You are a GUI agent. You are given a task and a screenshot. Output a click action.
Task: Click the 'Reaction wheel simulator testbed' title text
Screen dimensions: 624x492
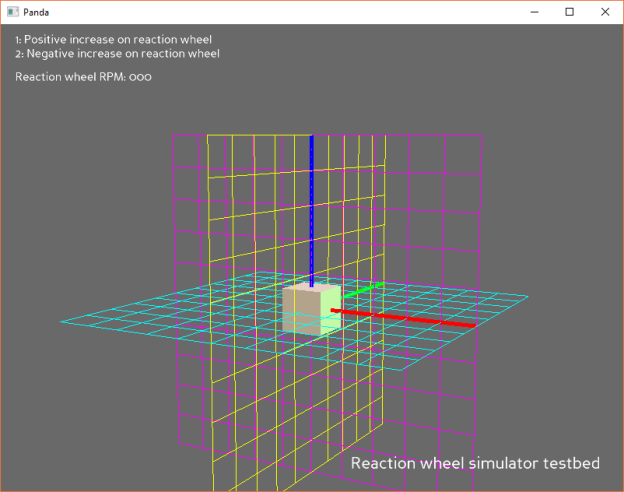pos(475,463)
